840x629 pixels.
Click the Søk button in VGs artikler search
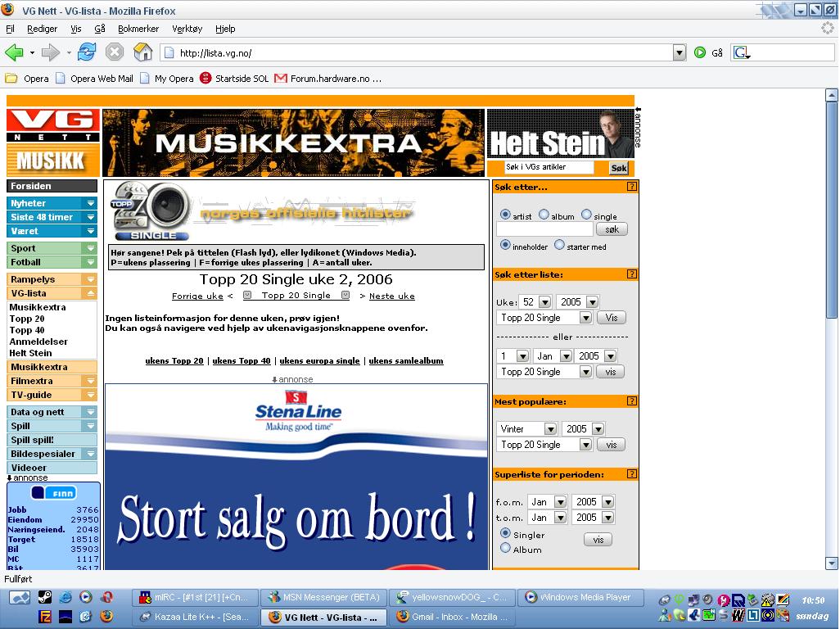[x=619, y=168]
